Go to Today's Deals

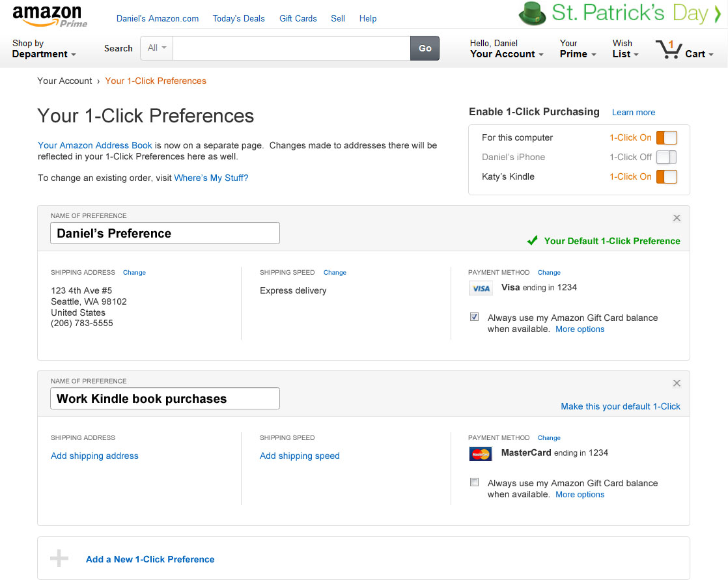[238, 19]
